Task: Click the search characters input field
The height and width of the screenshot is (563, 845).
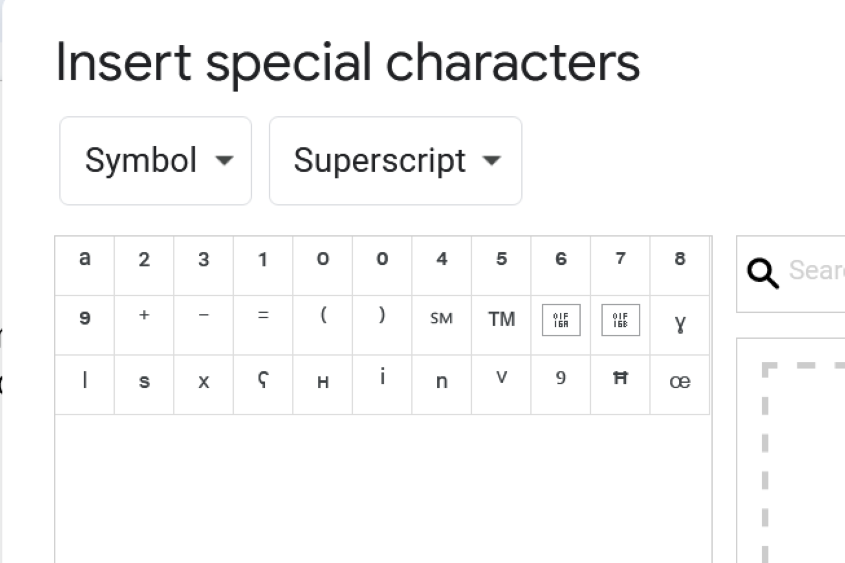Action: coord(815,271)
